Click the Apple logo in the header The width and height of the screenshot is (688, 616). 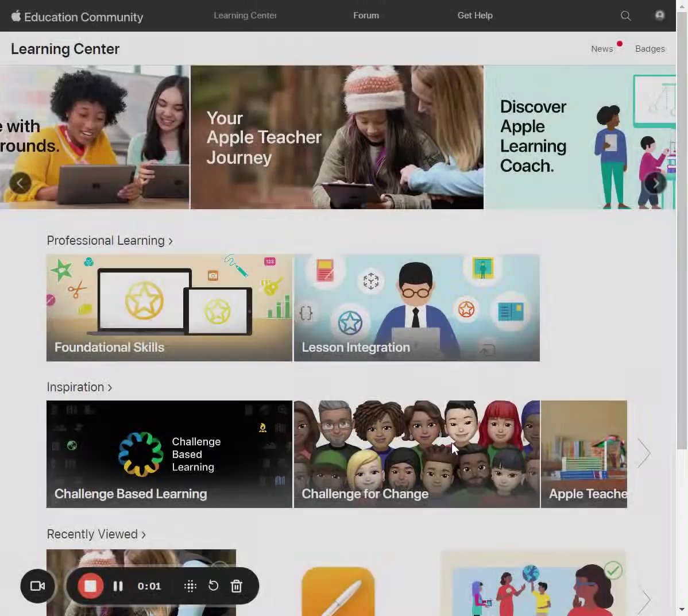click(16, 16)
